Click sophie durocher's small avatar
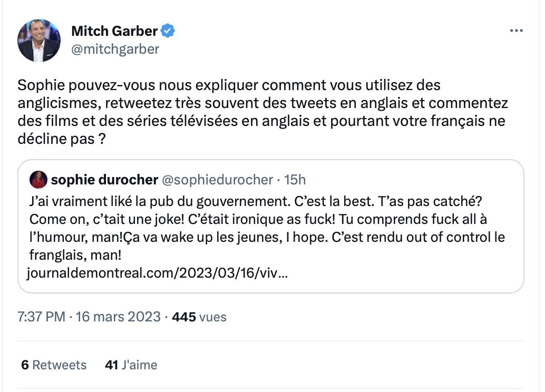Image resolution: width=545 pixels, height=392 pixels. point(38,180)
